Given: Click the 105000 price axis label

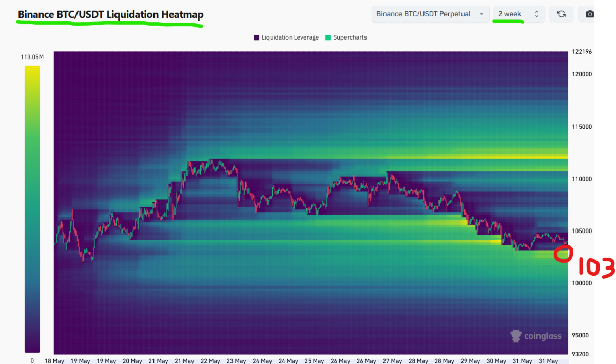Looking at the screenshot, I should pos(581,231).
